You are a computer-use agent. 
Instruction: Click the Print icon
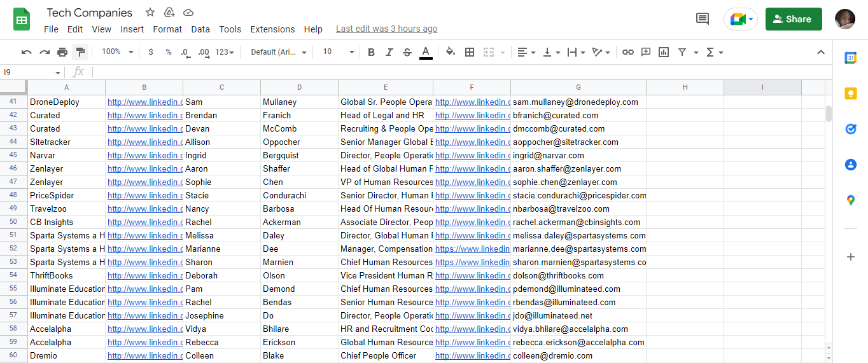pyautogui.click(x=62, y=52)
